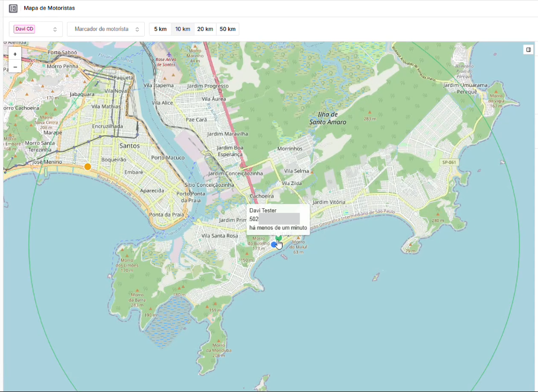Toggle the sidebar panel icon

(13, 8)
